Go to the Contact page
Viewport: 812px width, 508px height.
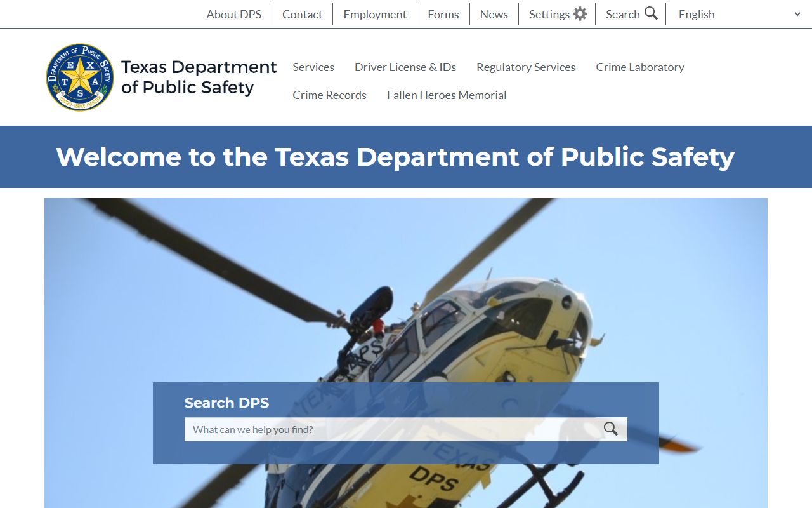tap(303, 14)
